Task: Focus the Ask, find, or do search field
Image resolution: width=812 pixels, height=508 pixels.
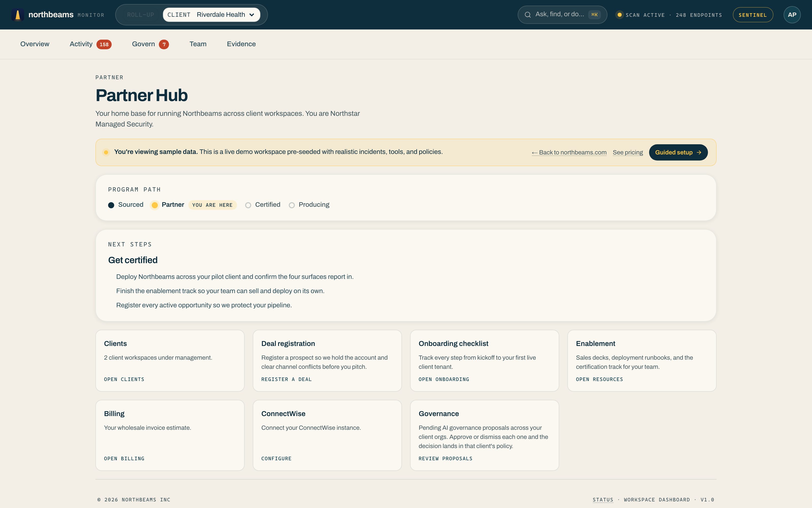Action: 562,15
